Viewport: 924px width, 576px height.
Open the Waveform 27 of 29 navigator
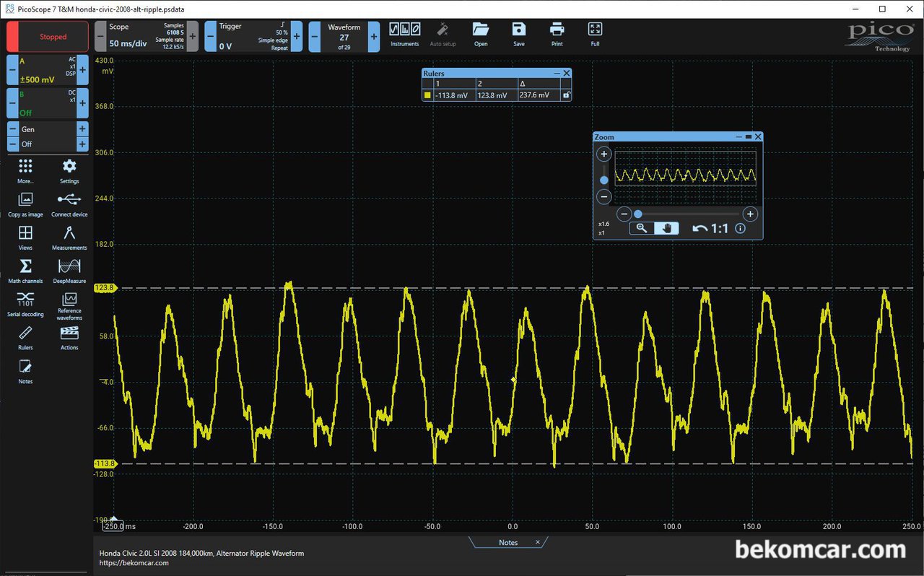(344, 36)
